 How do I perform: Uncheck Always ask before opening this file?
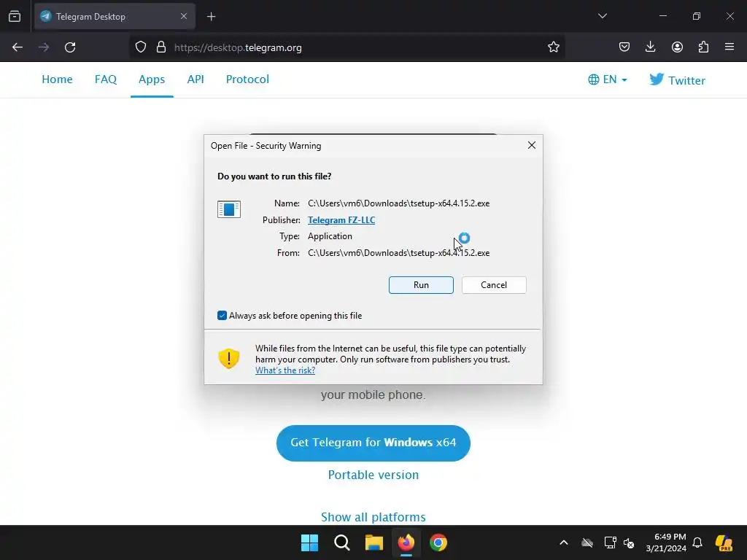coord(222,316)
